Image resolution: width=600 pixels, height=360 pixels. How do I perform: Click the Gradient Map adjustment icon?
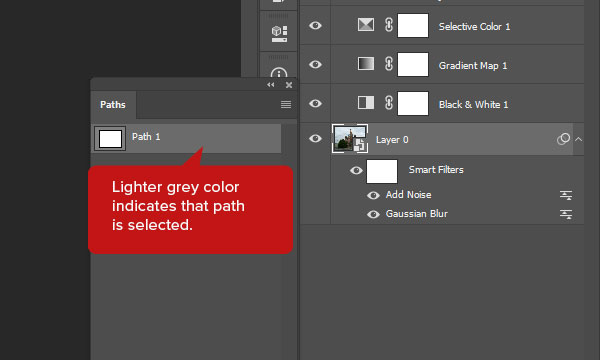tap(366, 64)
